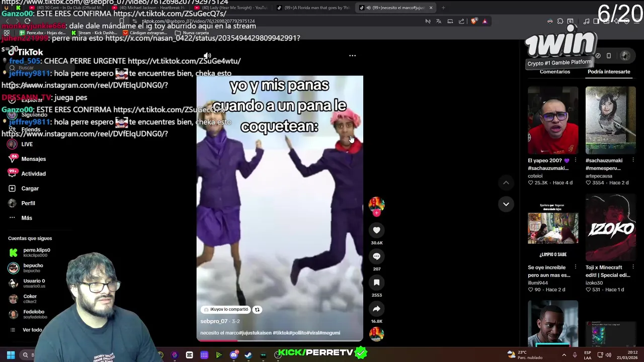This screenshot has height=362, width=644.
Task: Mute the video with speaker icon
Action: click(x=207, y=56)
